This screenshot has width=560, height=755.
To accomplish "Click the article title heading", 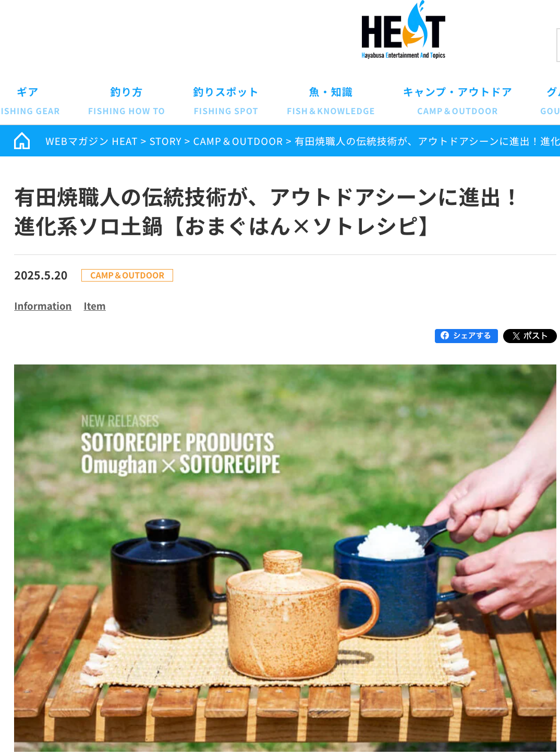I will (x=266, y=212).
